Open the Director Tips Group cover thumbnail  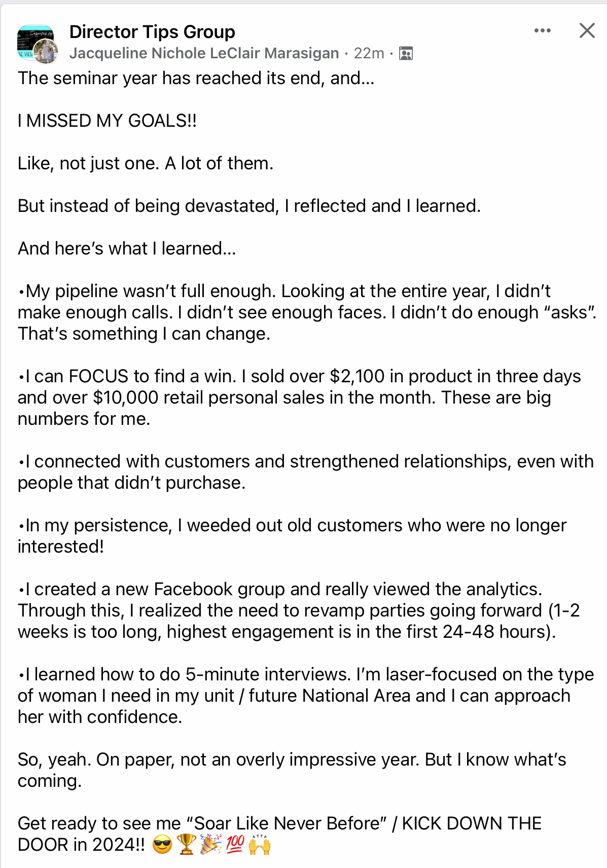coord(34,41)
